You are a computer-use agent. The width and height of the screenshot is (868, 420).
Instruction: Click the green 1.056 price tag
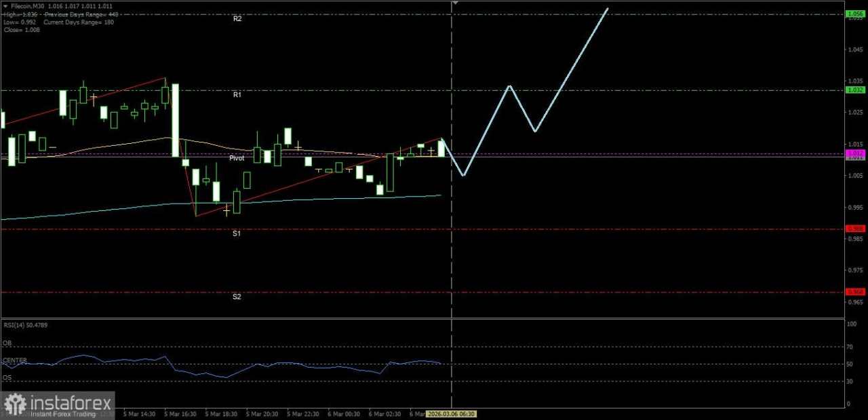click(x=854, y=13)
